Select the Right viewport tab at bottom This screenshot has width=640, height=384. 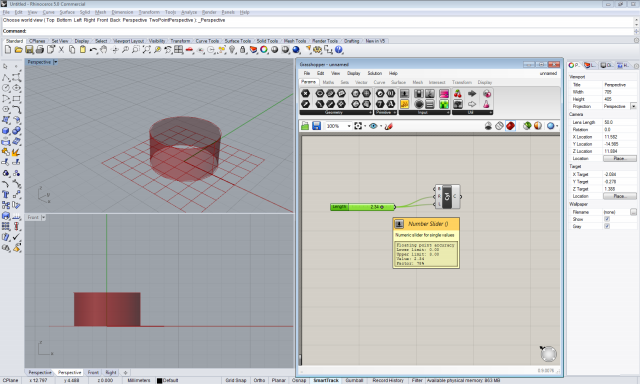(x=111, y=372)
